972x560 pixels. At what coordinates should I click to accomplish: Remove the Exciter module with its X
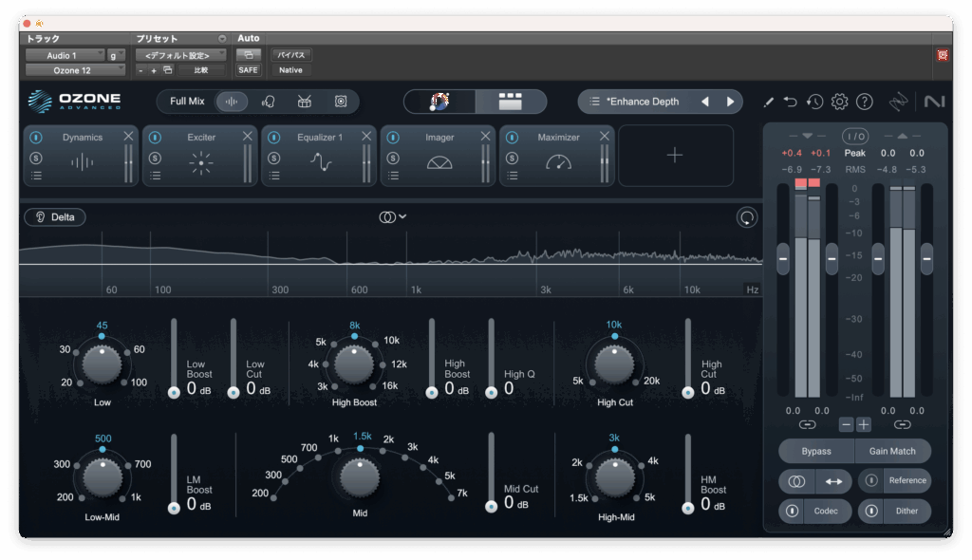click(x=248, y=137)
